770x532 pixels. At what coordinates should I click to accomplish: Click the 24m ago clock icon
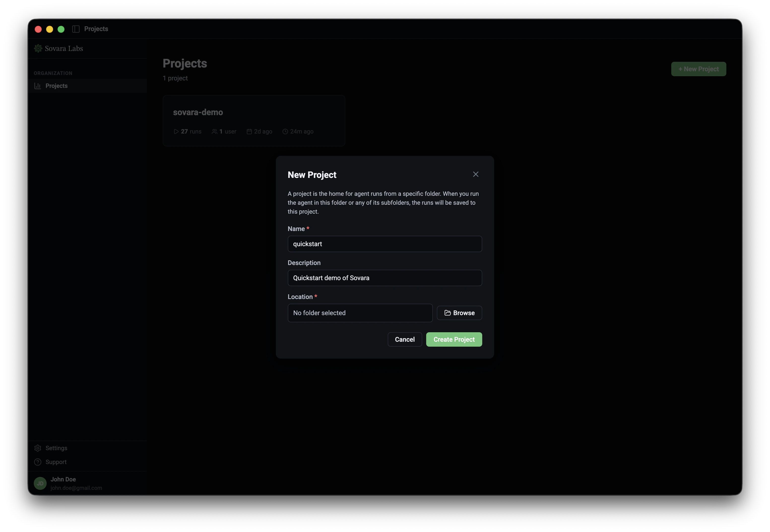point(285,131)
